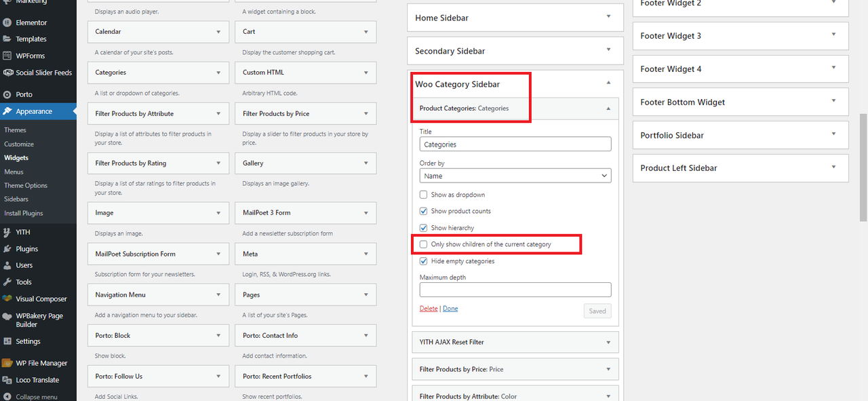Uncheck the Show product counts option

point(424,211)
